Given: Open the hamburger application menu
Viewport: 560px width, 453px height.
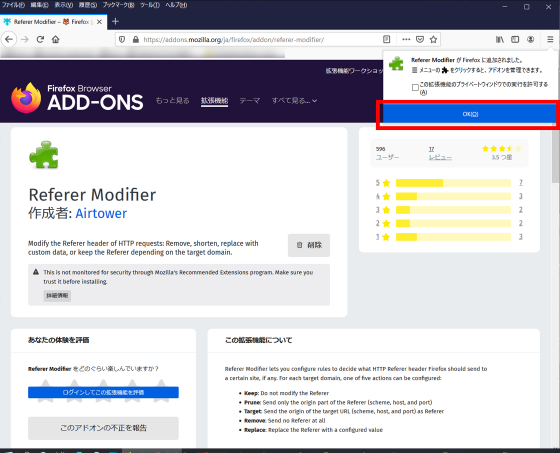Looking at the screenshot, I should [550, 39].
